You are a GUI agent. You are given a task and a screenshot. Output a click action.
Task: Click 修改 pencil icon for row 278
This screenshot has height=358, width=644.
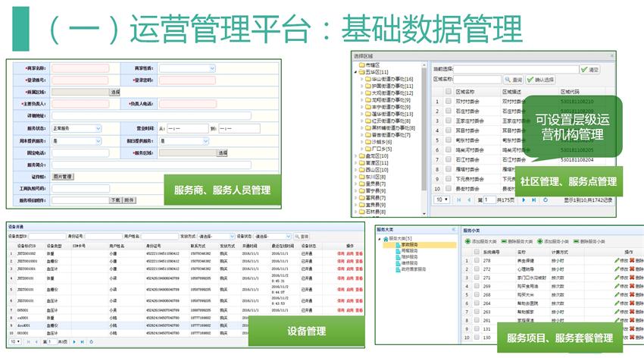[617, 260]
